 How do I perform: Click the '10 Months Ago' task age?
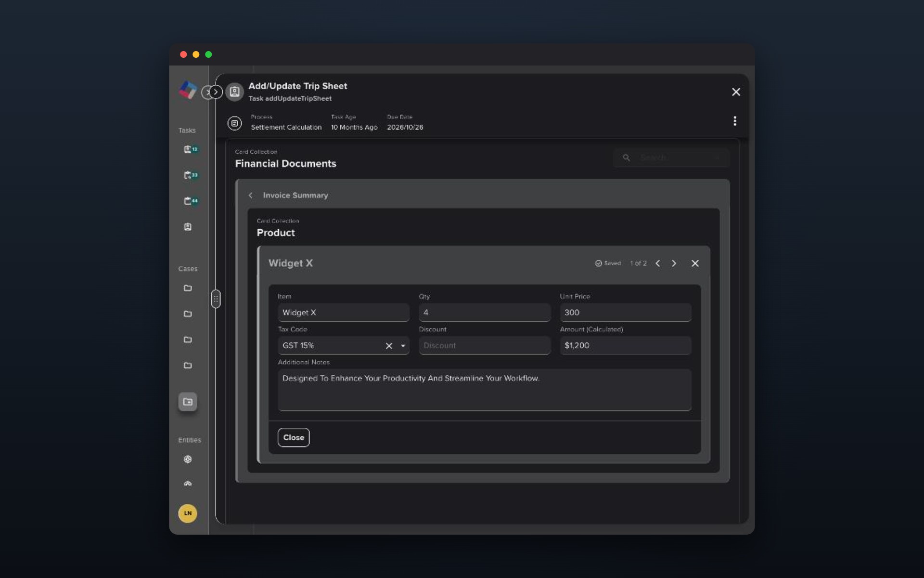pos(354,127)
